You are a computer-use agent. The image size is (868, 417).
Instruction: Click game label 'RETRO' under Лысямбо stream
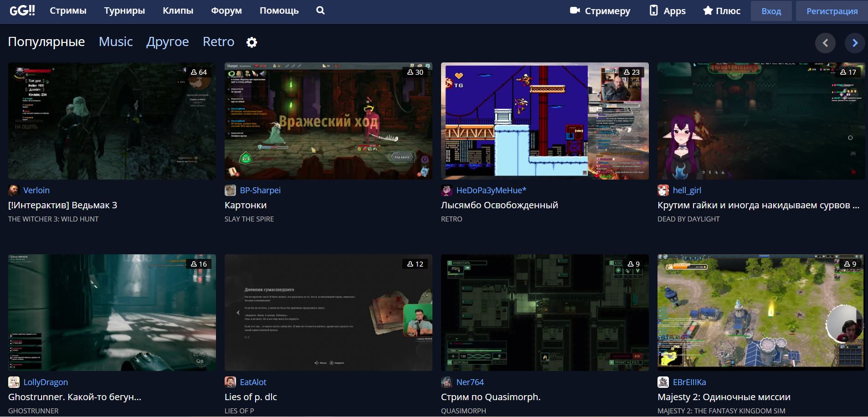pyautogui.click(x=452, y=219)
